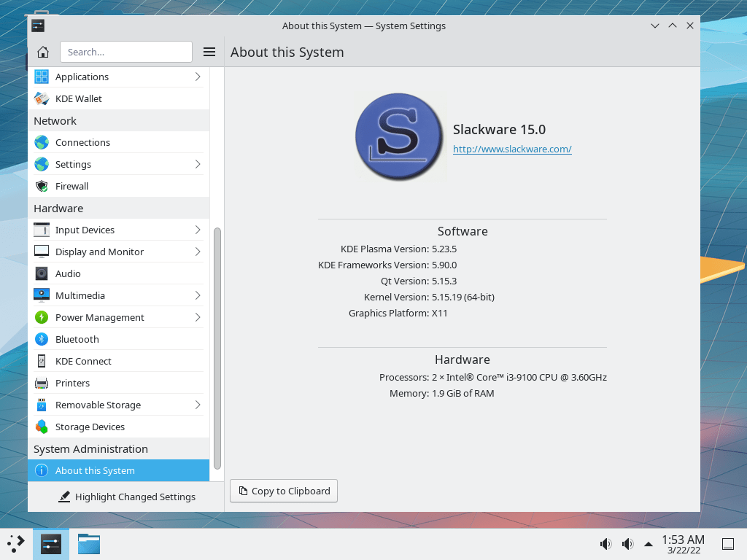Select the green Power Management icon
The image size is (747, 560).
click(42, 318)
